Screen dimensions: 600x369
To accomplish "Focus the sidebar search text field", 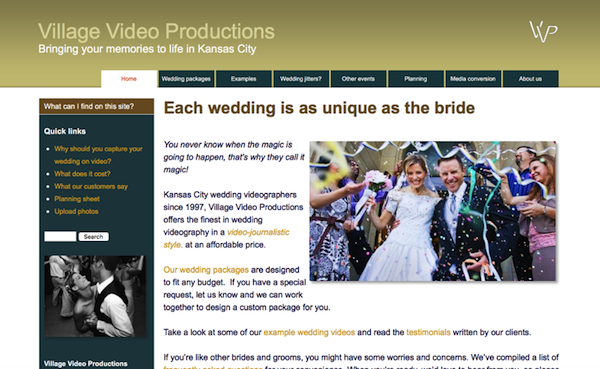I will (60, 237).
